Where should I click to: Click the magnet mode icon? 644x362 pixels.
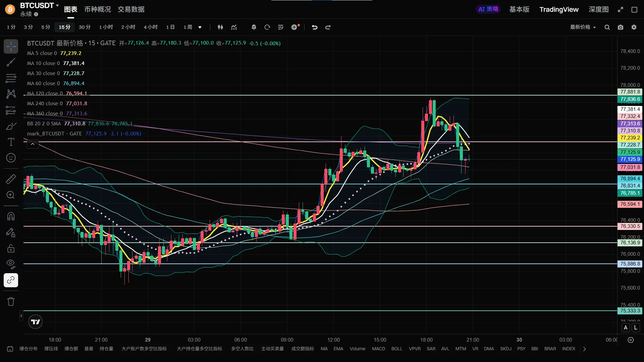[11, 217]
